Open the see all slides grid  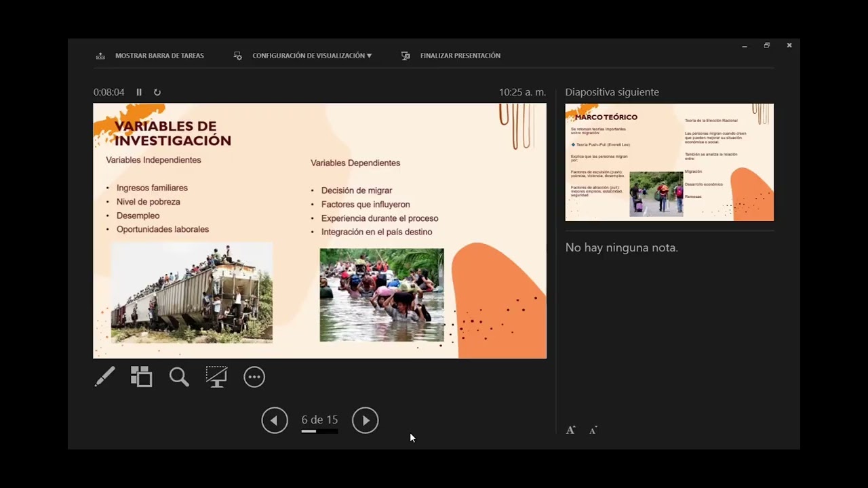coord(142,377)
